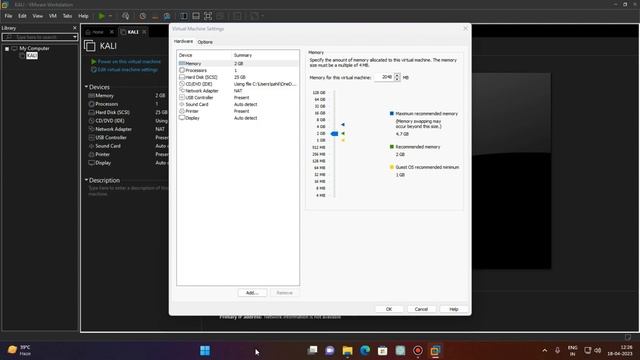Click the blue maximum recommended memory marker
This screenshot has height=360, width=640.
(343, 124)
